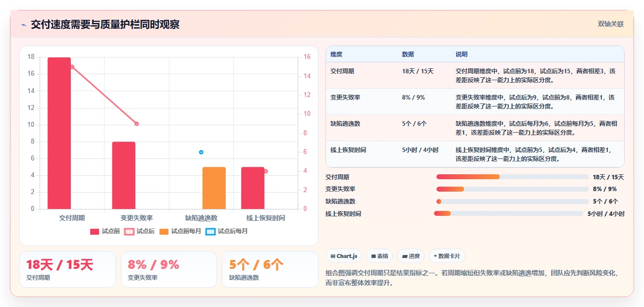Click the 变更失败率 red bar
The image size is (644, 307).
tap(124, 175)
